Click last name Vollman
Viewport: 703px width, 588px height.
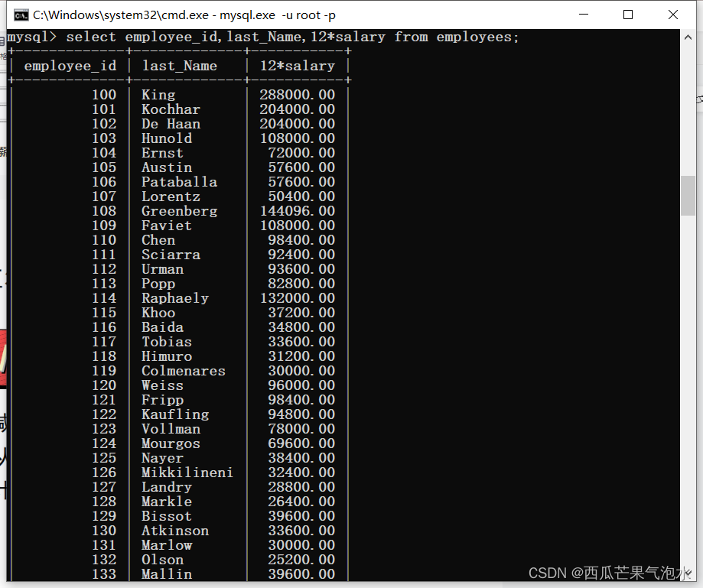171,429
